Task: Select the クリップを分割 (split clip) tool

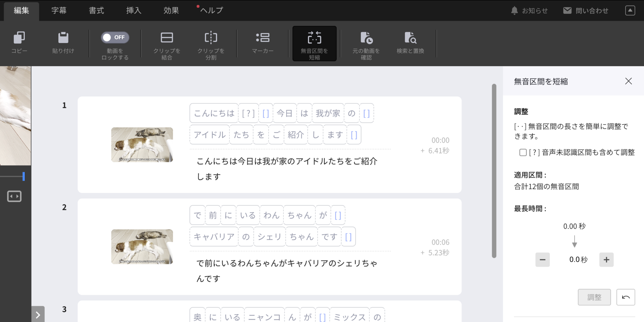Action: click(210, 44)
